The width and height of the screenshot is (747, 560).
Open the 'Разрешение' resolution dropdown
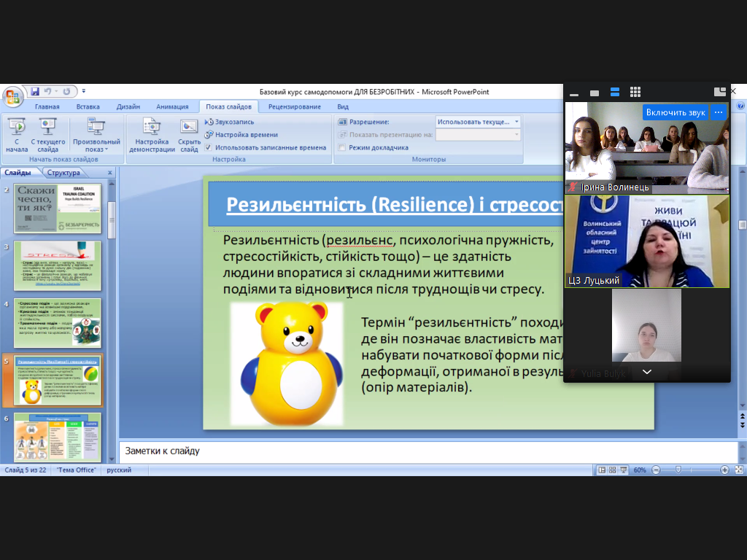[x=478, y=122]
